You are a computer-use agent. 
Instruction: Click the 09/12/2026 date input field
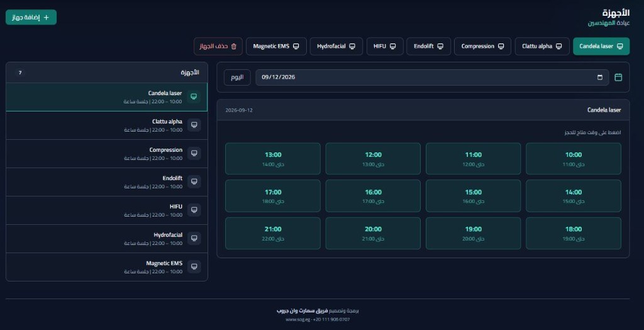432,77
